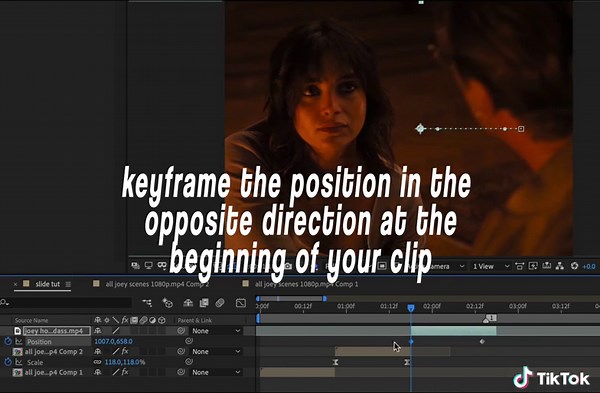Toggle shy switch for Comp 2 layer

[x=98, y=351]
